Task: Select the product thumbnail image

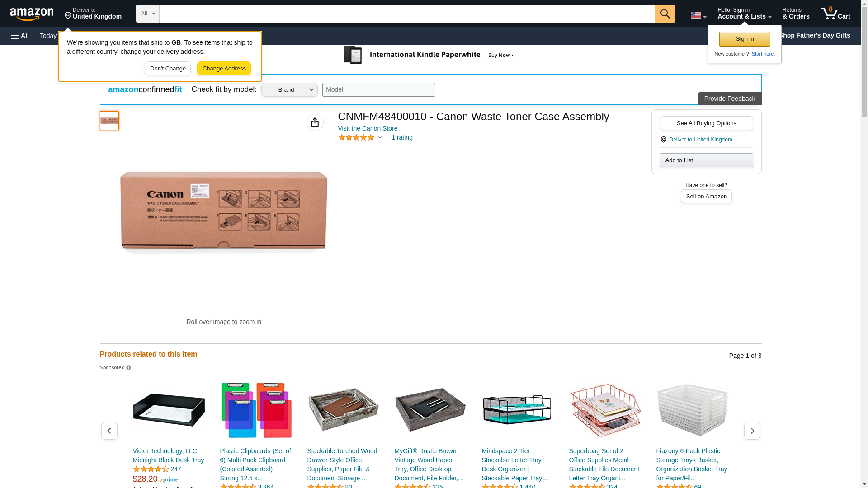Action: (109, 121)
